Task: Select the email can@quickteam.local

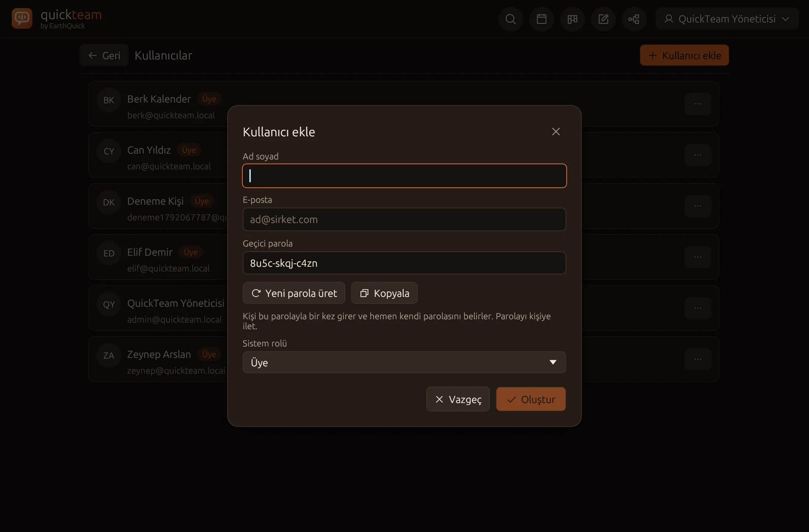Action: pyautogui.click(x=169, y=166)
